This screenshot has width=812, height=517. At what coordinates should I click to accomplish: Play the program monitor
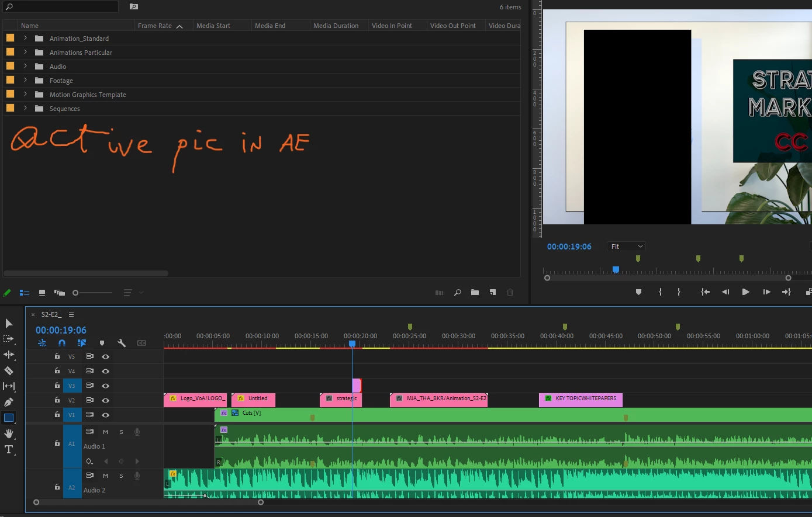[x=745, y=292]
